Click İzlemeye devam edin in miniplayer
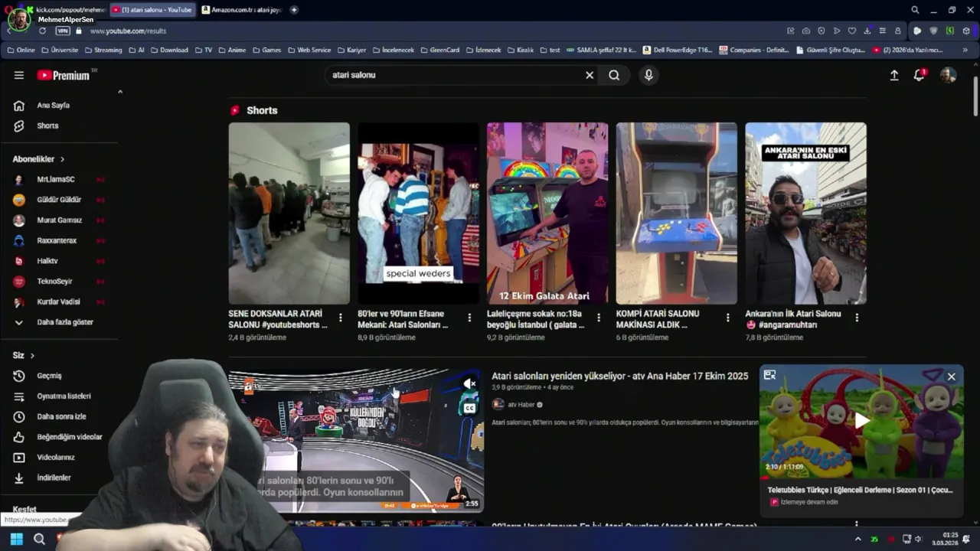This screenshot has height=551, width=980. (809, 502)
